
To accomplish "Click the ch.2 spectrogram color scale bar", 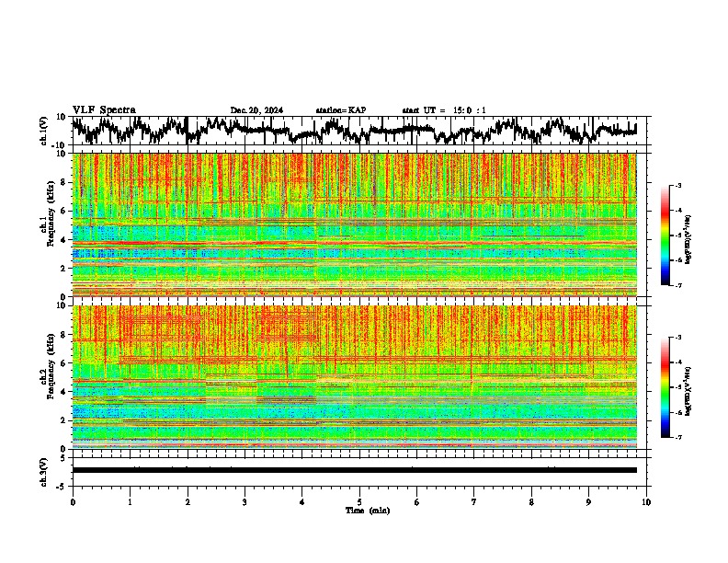I will tap(665, 387).
